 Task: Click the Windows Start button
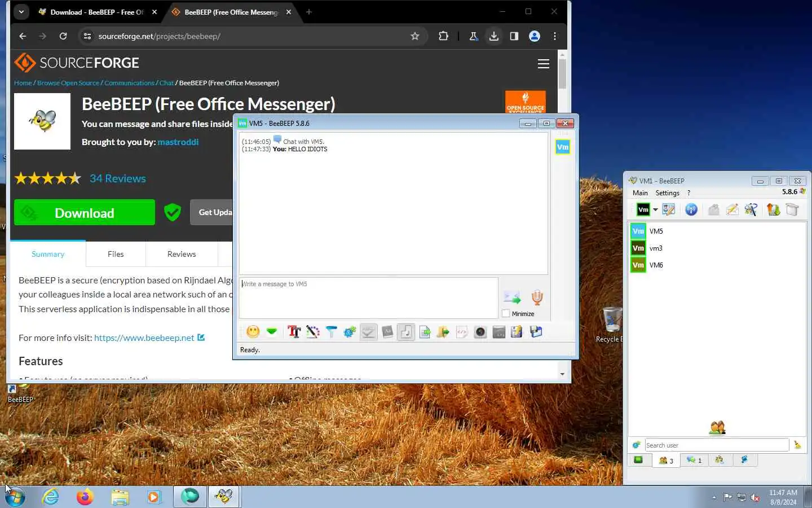tap(15, 497)
